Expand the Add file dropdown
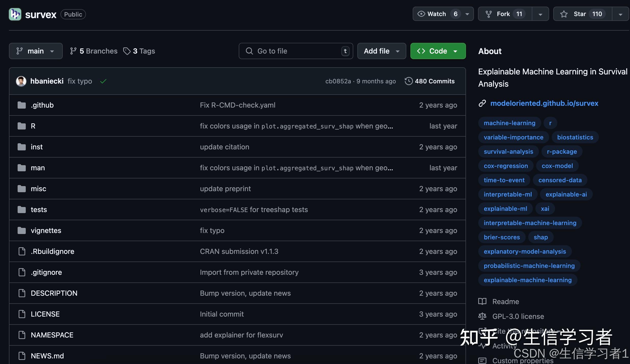 [381, 51]
